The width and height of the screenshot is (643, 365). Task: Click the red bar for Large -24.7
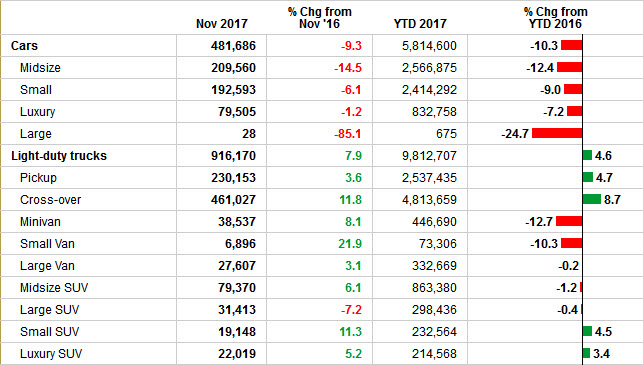click(x=557, y=133)
